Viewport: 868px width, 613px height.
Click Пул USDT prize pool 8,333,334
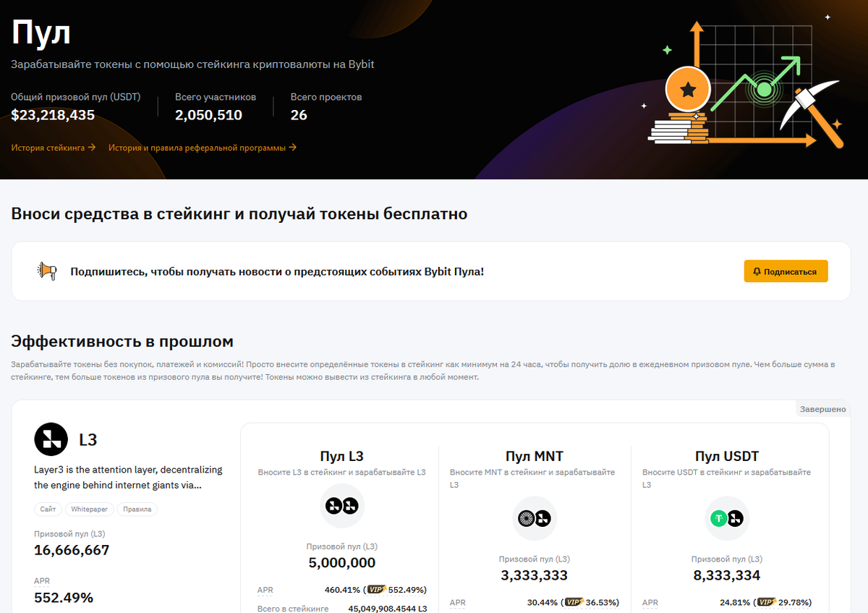pyautogui.click(x=727, y=575)
